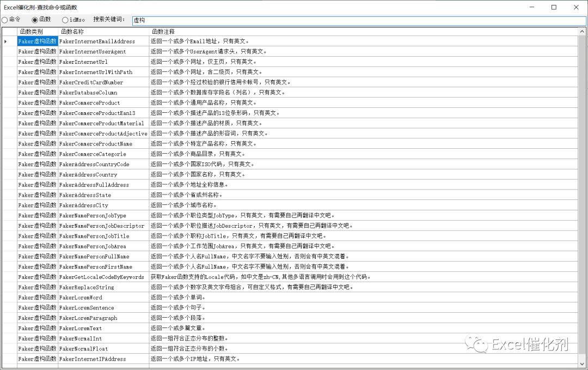Click comment 返回一组符合正态分布的小数
The height and width of the screenshot is (370, 588).
363,349
